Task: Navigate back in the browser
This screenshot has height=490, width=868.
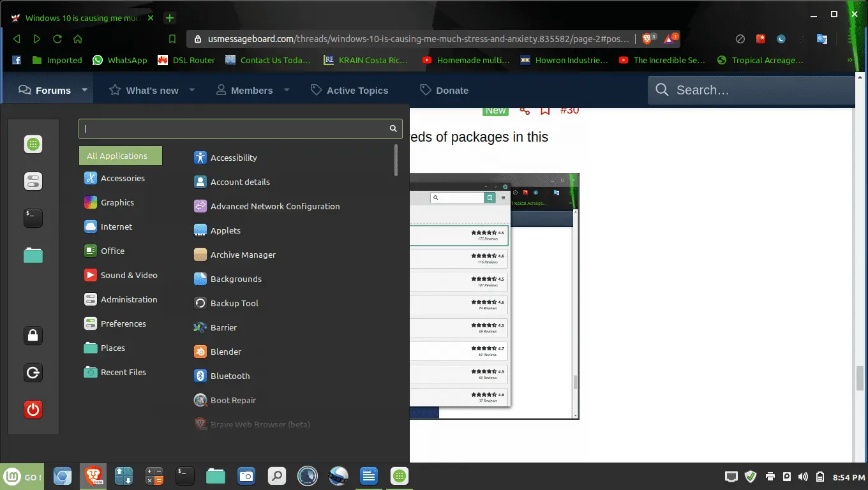Action: (17, 39)
